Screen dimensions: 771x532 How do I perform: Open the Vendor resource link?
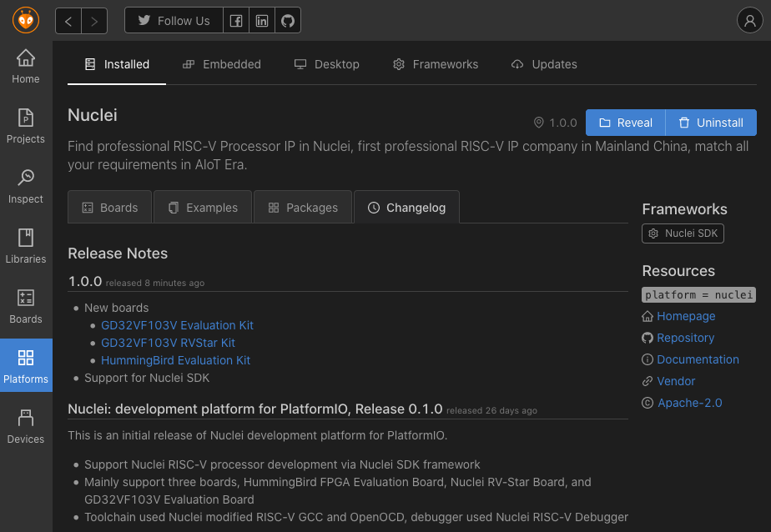(676, 381)
